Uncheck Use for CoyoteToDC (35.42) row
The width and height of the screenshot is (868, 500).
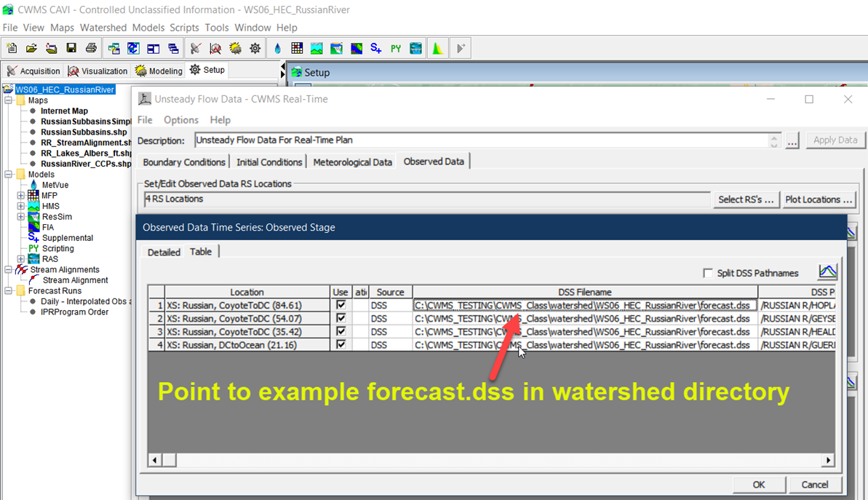(x=341, y=332)
